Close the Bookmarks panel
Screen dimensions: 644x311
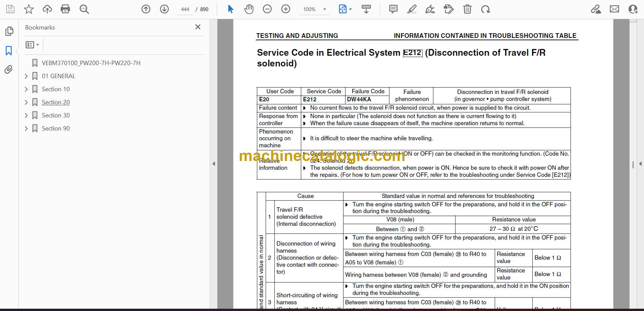[x=198, y=27]
